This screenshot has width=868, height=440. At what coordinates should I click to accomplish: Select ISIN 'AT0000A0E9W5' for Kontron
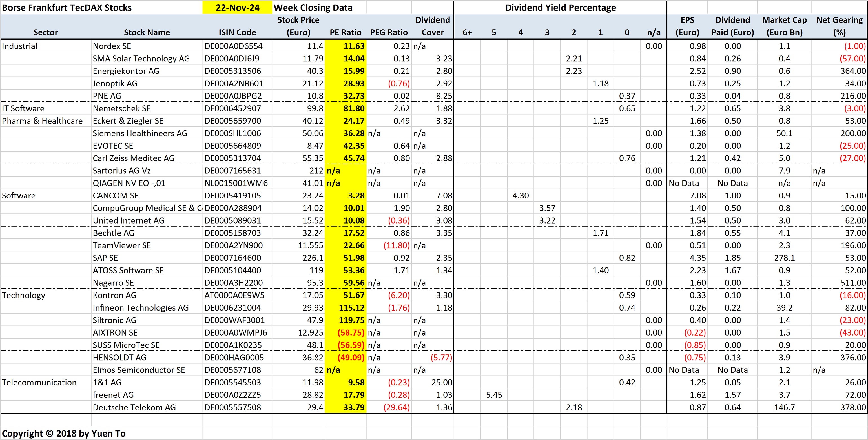[234, 295]
